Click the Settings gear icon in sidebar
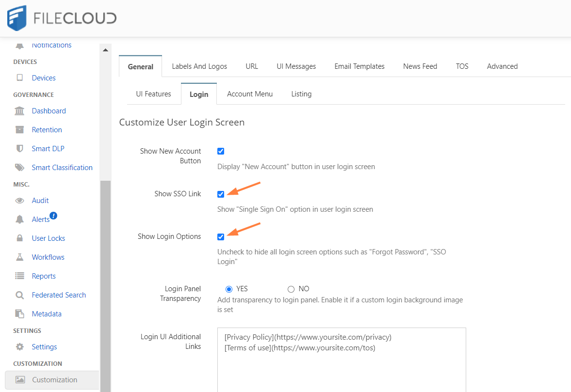 [x=20, y=347]
